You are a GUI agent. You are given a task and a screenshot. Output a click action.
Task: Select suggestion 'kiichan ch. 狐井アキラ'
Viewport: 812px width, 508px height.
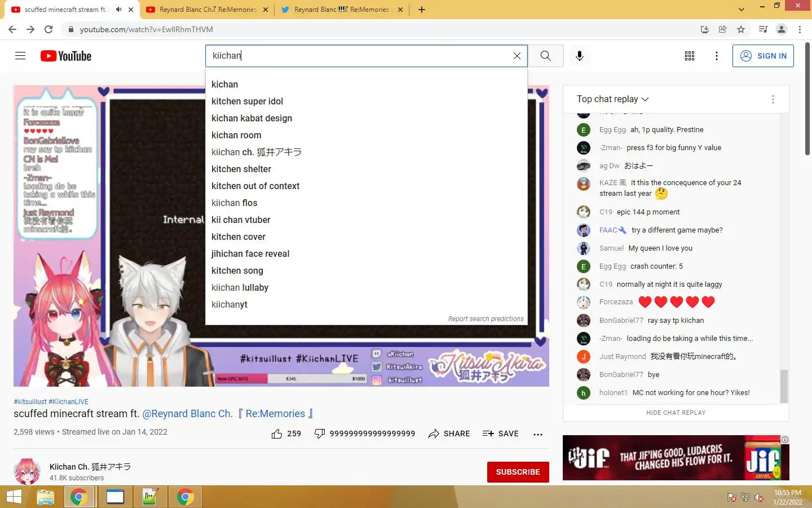[367, 152]
